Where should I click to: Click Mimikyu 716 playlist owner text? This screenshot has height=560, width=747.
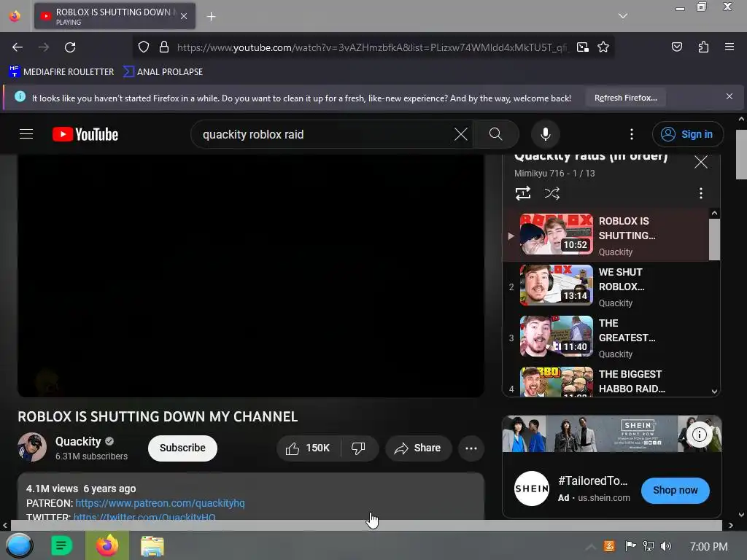point(539,174)
